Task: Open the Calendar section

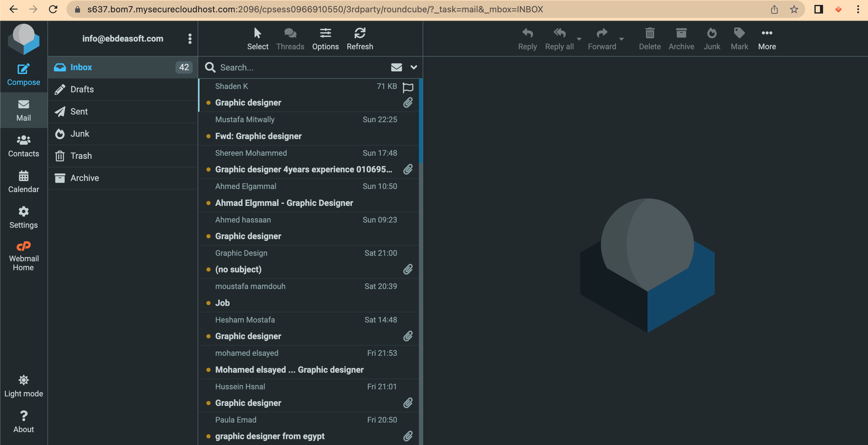Action: point(23,182)
